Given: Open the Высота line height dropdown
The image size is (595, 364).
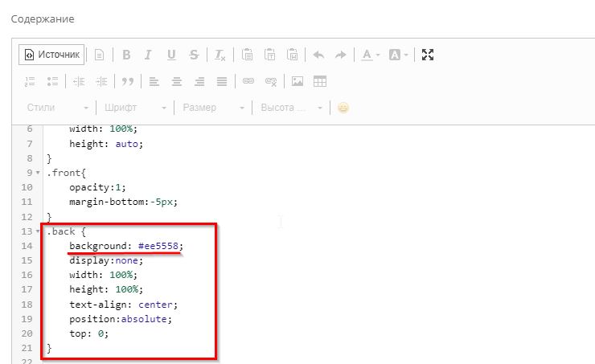Looking at the screenshot, I should 291,108.
